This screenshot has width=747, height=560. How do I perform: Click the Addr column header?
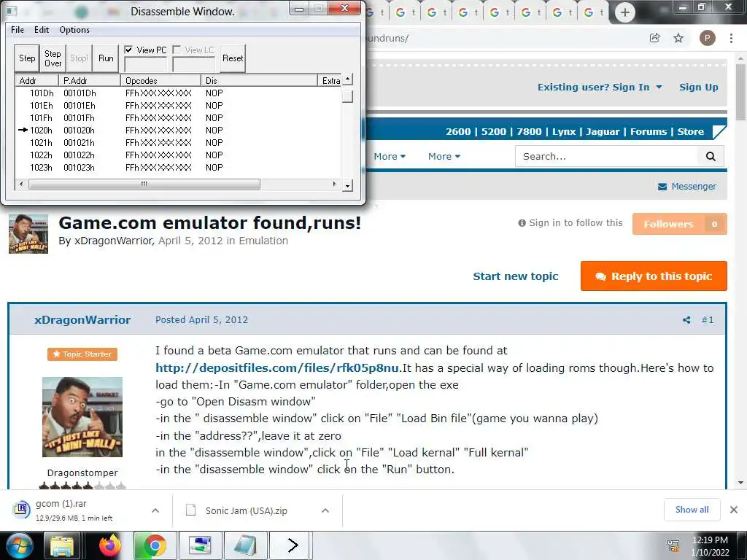36,80
